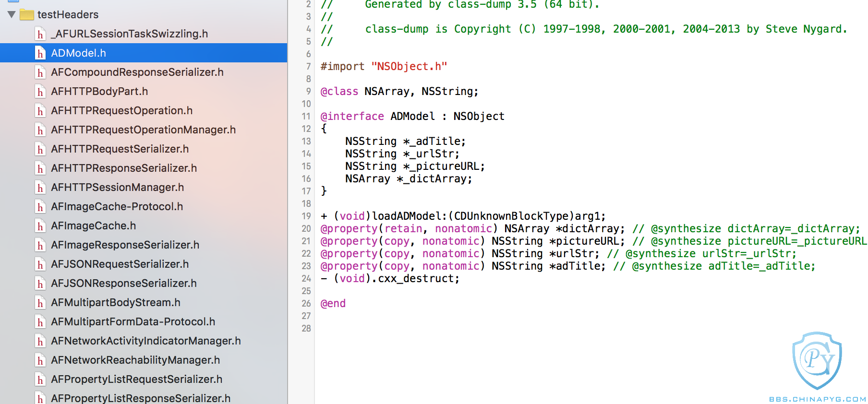Click the _urlStr ivar declaration
The image size is (868, 404).
click(x=402, y=154)
